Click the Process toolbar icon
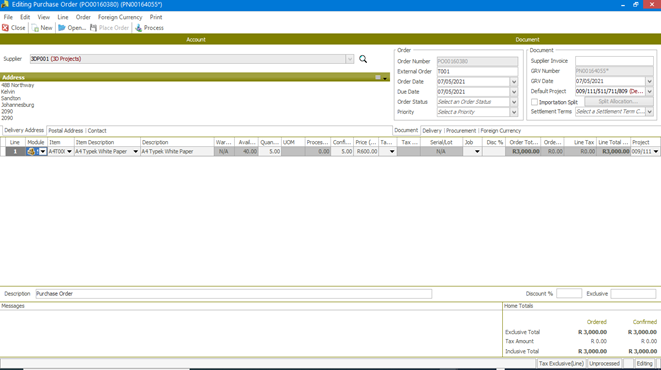The width and height of the screenshot is (661, 370). click(x=138, y=28)
